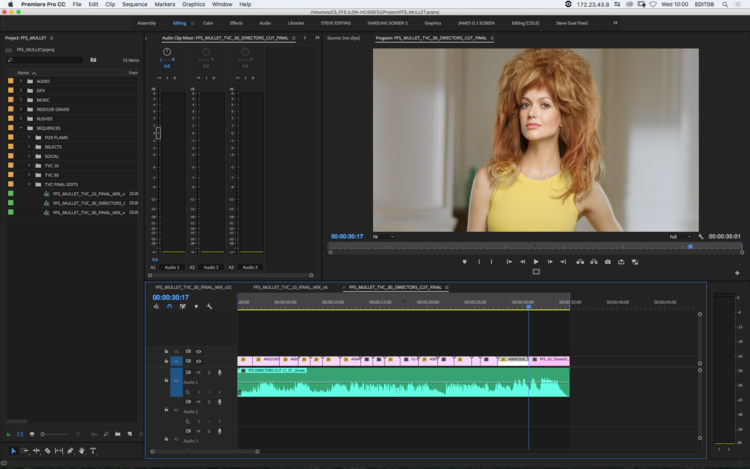The height and width of the screenshot is (469, 750).
Task: Toggle snap magnet icon in the timeline
Action: 169,307
